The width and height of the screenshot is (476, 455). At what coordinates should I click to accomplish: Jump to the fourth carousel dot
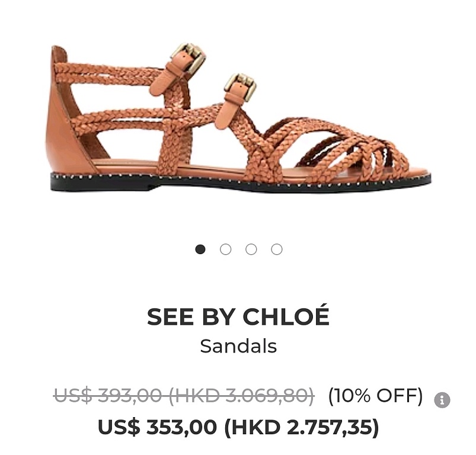click(277, 249)
